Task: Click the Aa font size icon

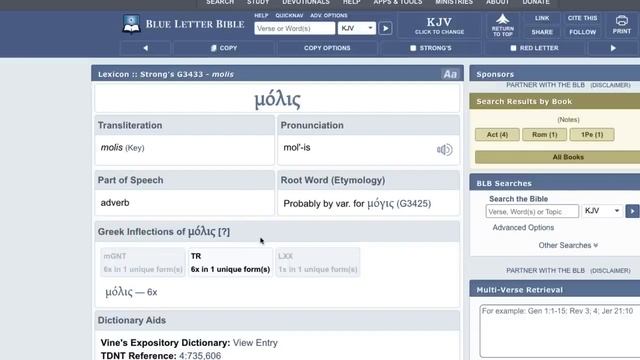Action: (x=450, y=74)
